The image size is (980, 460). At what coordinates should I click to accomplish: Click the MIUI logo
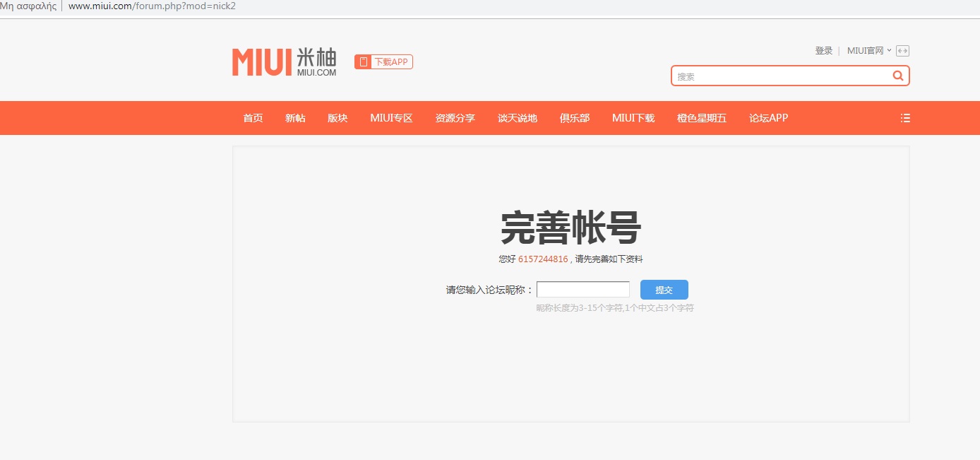click(x=285, y=62)
